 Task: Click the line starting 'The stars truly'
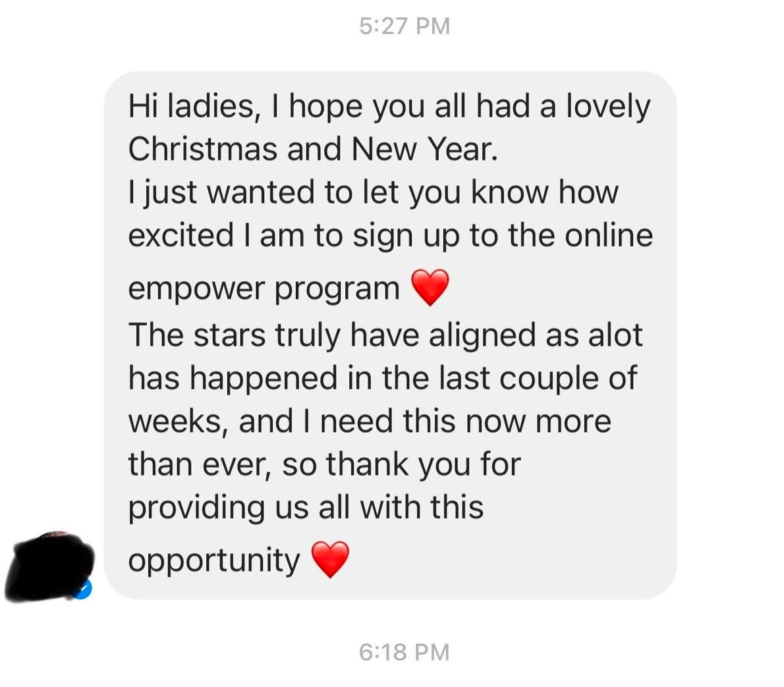pyautogui.click(x=385, y=335)
